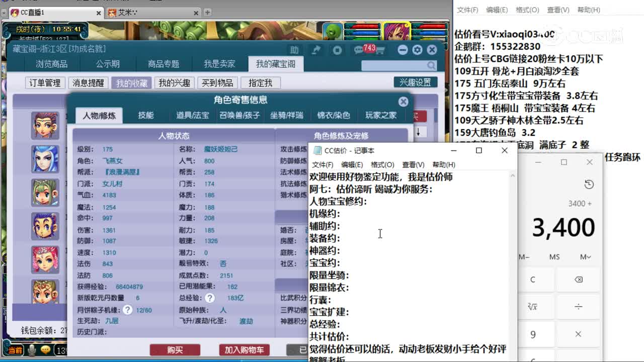Screen dimensions: 644x362
Task: Click the magnifier icon in the search bar
Action: coord(430,65)
